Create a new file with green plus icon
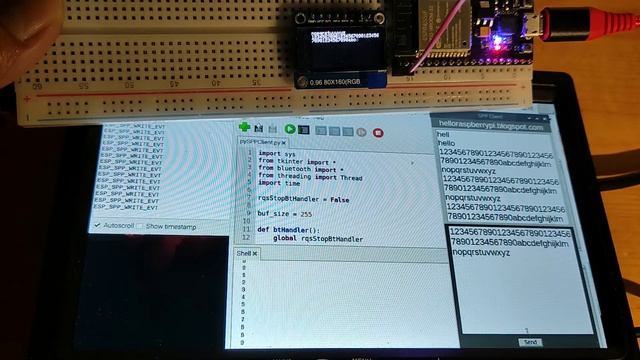This screenshot has height=360, width=640. coord(244,127)
